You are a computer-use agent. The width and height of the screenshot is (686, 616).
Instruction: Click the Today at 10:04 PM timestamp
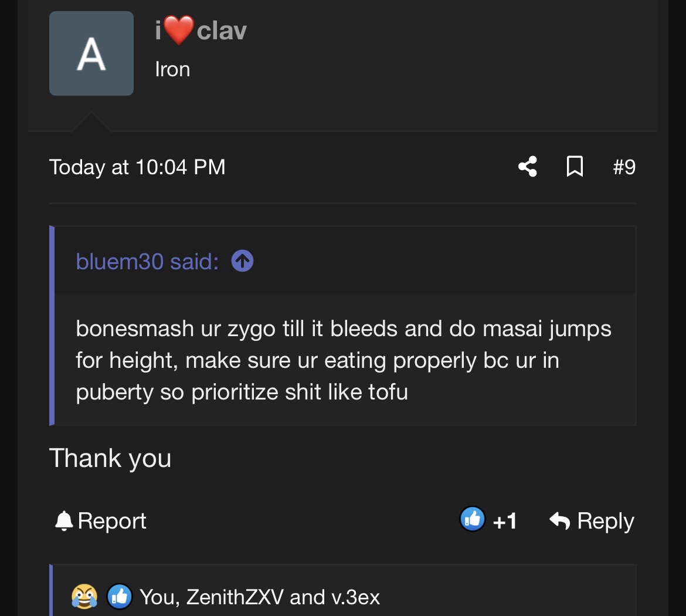pos(137,167)
